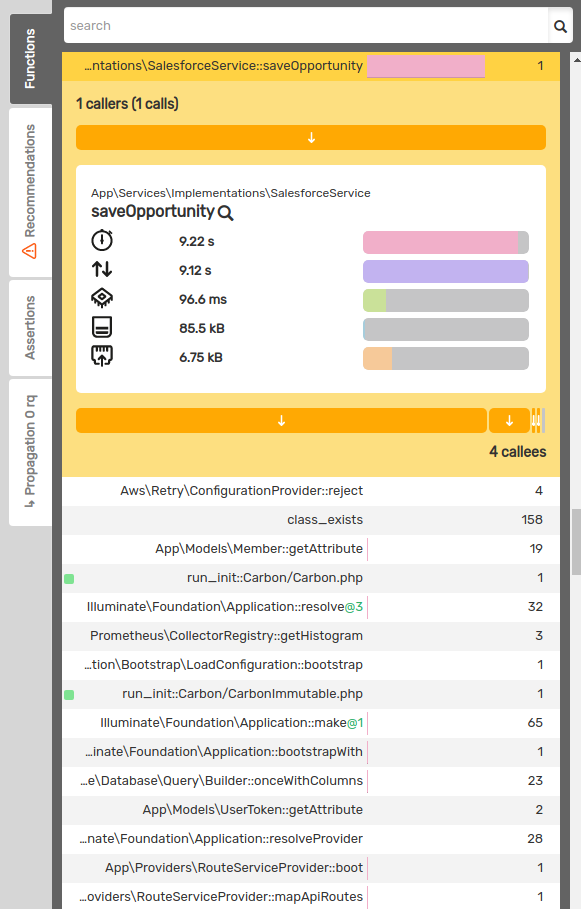Click the purple 9.12 s I/O bar

pyautogui.click(x=446, y=271)
